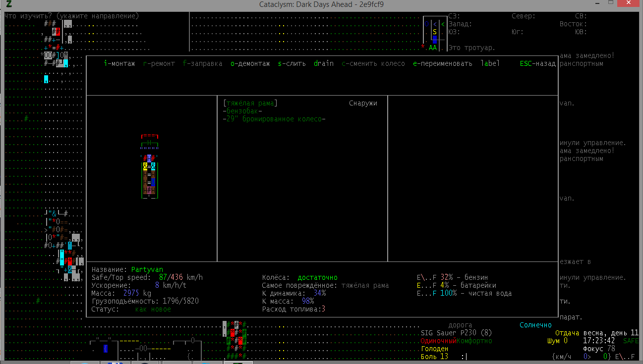Select the 29" бронированное колесо part entry
643x364 pixels.
click(274, 119)
